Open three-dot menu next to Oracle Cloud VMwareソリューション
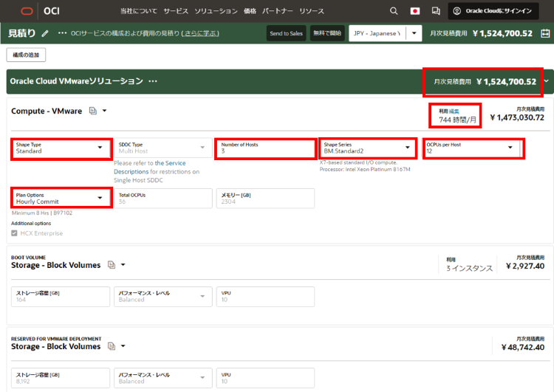554x392 pixels. 153,80
